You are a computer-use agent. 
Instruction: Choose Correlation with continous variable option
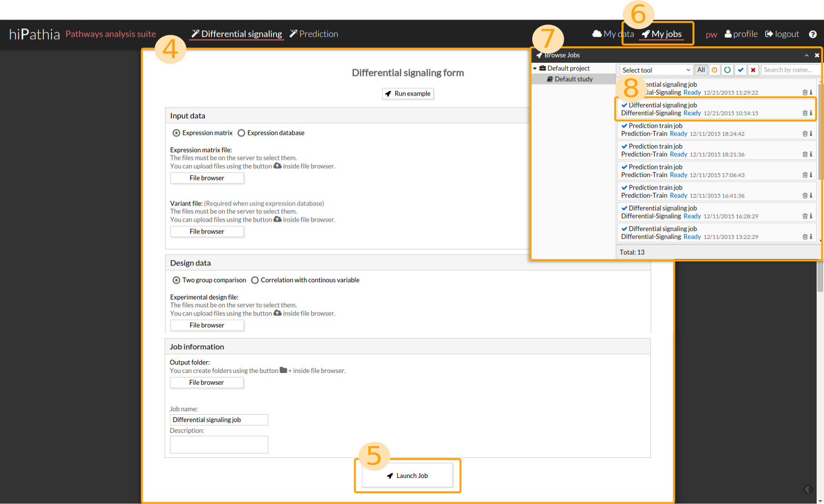[255, 280]
